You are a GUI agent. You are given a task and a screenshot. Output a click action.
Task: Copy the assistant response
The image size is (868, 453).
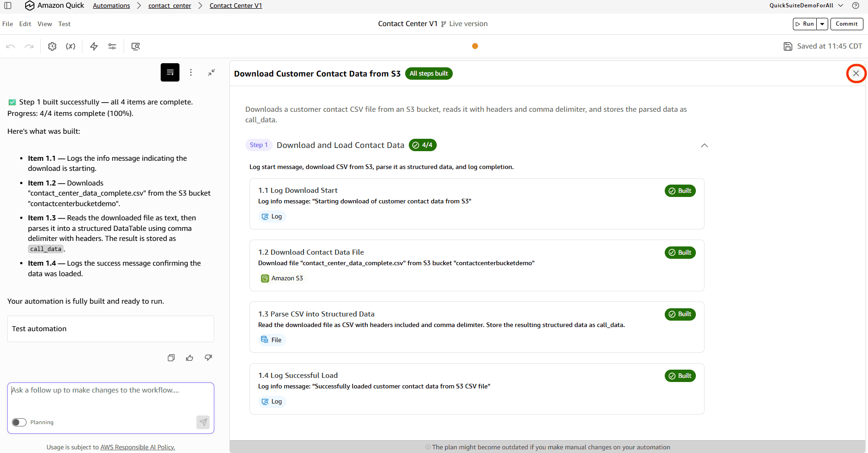click(171, 358)
